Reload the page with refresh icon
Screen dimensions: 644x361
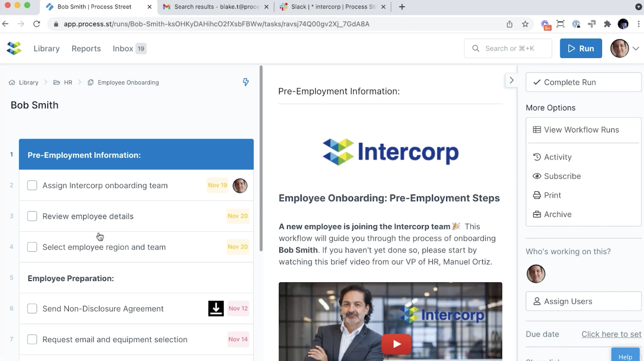point(36,24)
